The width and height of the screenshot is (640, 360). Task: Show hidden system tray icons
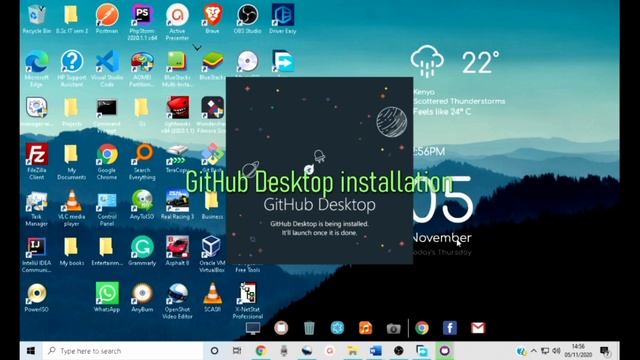click(533, 351)
